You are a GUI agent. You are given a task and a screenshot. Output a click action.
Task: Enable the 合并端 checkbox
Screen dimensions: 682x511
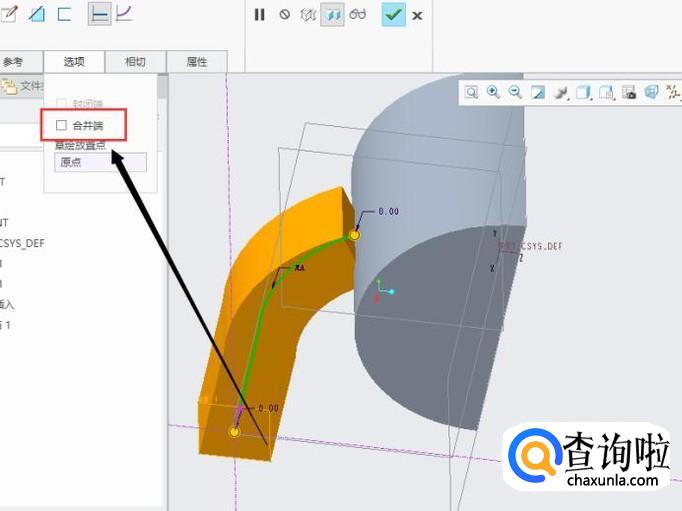pyautogui.click(x=62, y=125)
